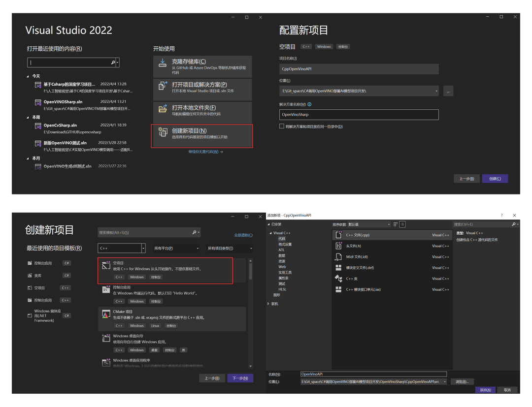The height and width of the screenshot is (407, 532).
Task: Collapse the 已安装 tree node
Action: coord(269,224)
